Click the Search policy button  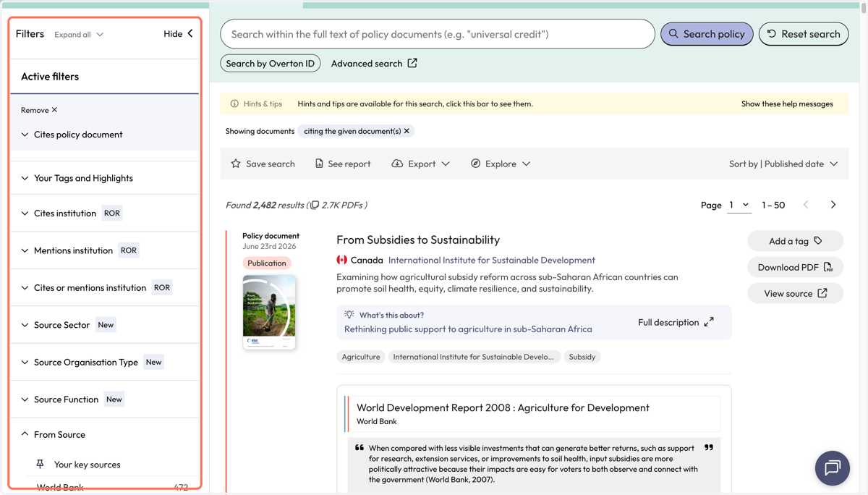[707, 34]
